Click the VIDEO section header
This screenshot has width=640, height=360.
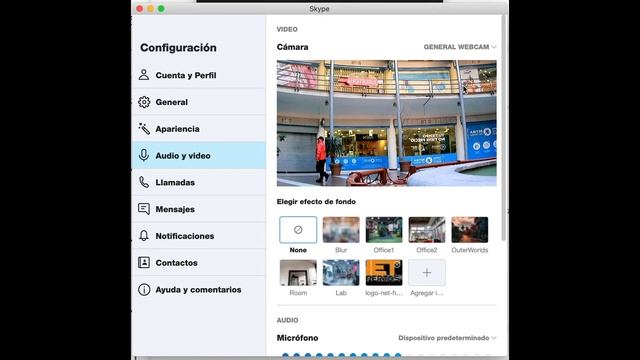click(287, 29)
